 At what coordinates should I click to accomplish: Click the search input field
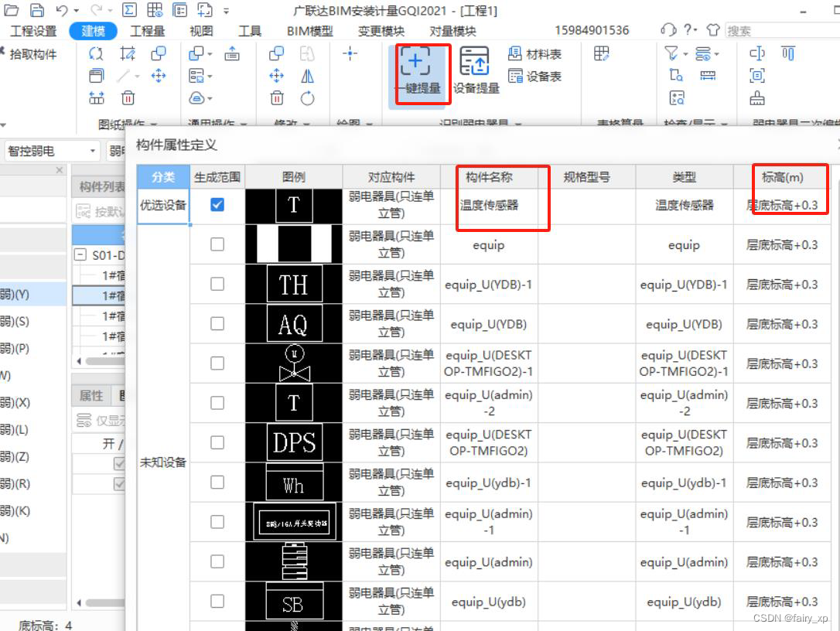tap(782, 30)
